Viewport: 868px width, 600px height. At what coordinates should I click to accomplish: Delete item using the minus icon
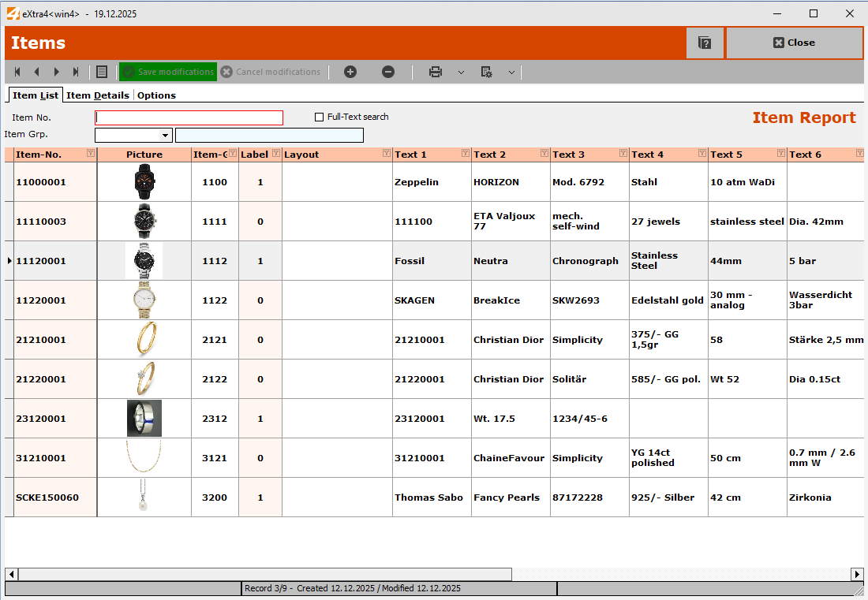[x=388, y=72]
